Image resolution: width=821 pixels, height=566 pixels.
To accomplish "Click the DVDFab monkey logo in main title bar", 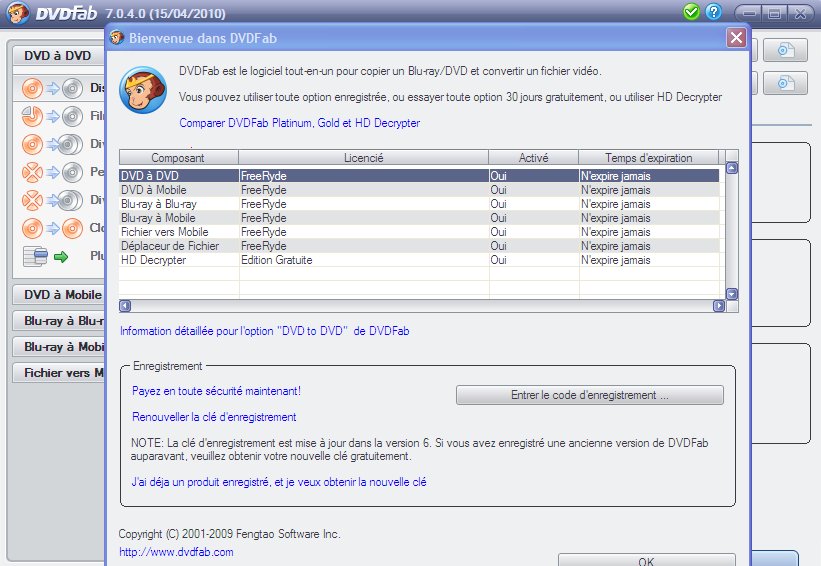I will tap(17, 13).
